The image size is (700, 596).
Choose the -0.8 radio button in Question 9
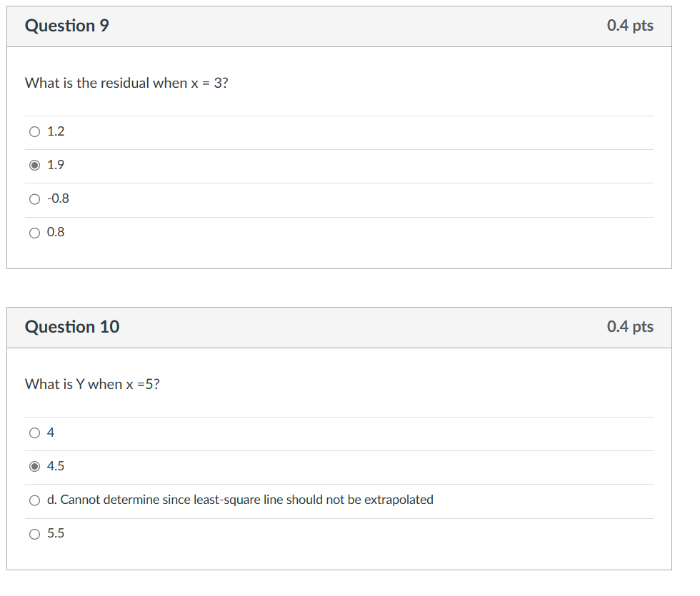pos(34,199)
